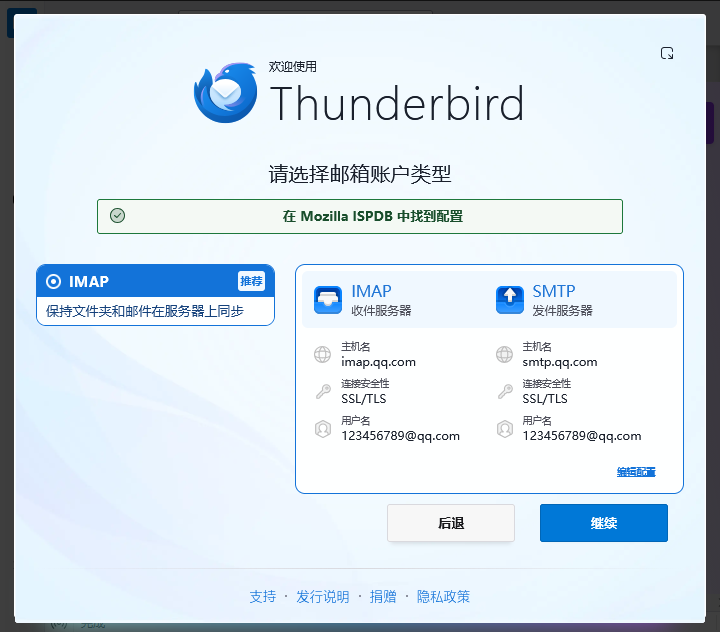Click the SSL/TLS value under SMTP
This screenshot has width=720, height=632.
click(545, 399)
